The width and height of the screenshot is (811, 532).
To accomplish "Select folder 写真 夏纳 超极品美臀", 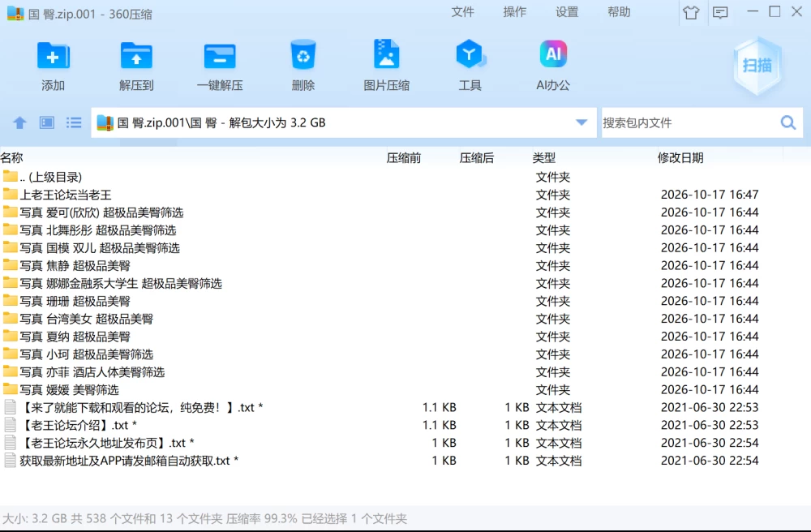I will (x=405, y=337).
